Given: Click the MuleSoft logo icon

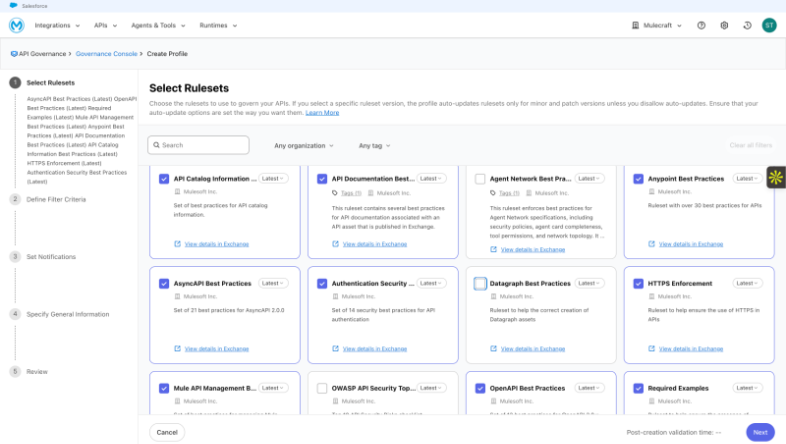Looking at the screenshot, I should pos(16,25).
